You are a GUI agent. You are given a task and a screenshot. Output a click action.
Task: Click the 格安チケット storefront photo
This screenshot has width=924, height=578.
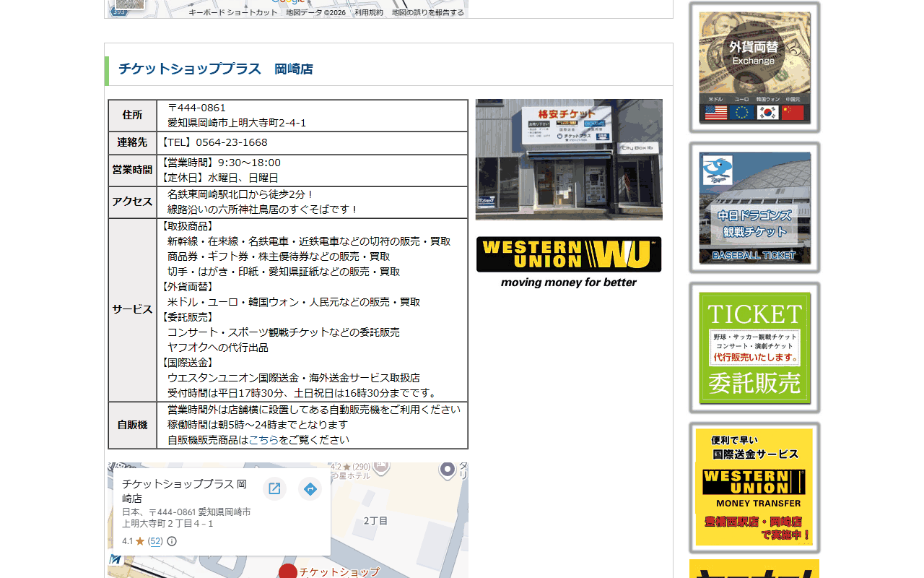coord(569,160)
